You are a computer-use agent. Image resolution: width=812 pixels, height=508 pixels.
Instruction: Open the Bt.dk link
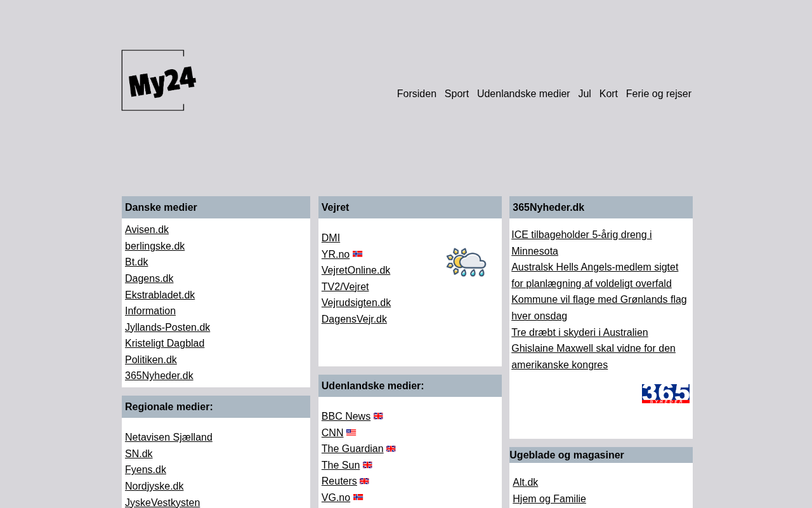tap(136, 262)
